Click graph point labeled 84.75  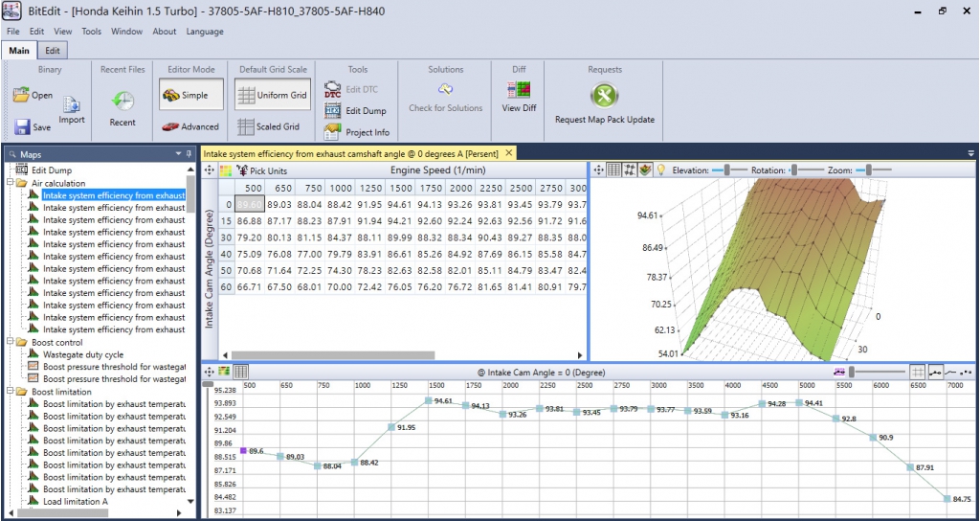(x=947, y=498)
